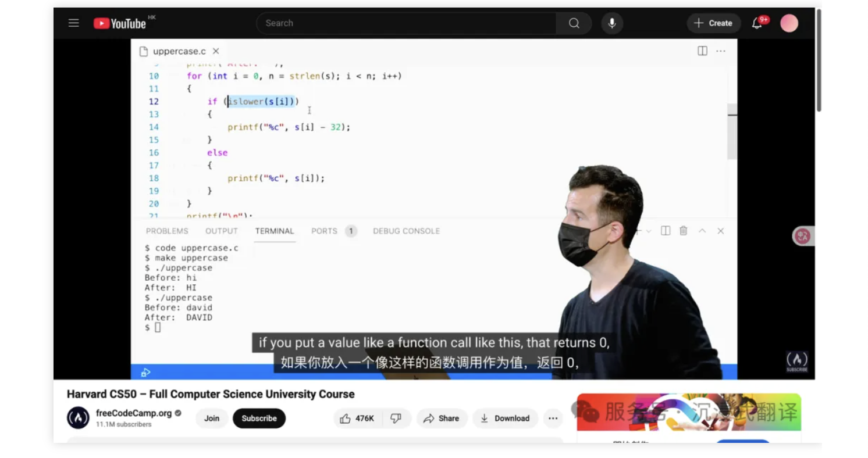Join the freeCodeCamp.org channel membership

click(212, 418)
